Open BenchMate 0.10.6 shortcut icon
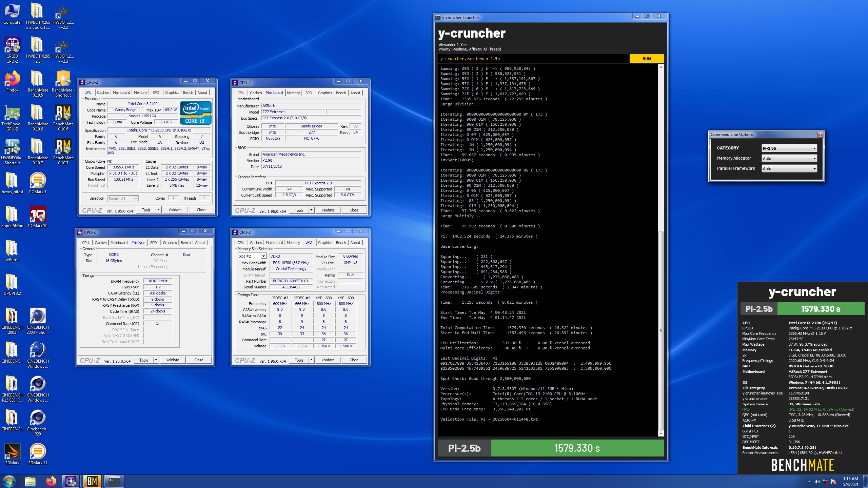The image size is (868, 488). 63,118
